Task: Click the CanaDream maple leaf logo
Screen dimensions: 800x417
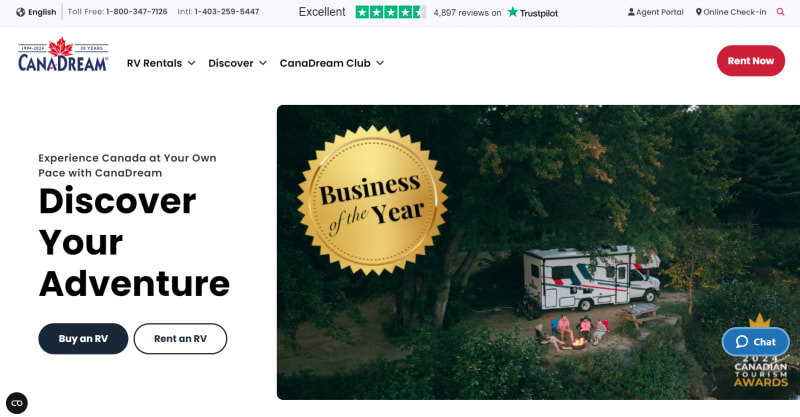Action: 63,54
